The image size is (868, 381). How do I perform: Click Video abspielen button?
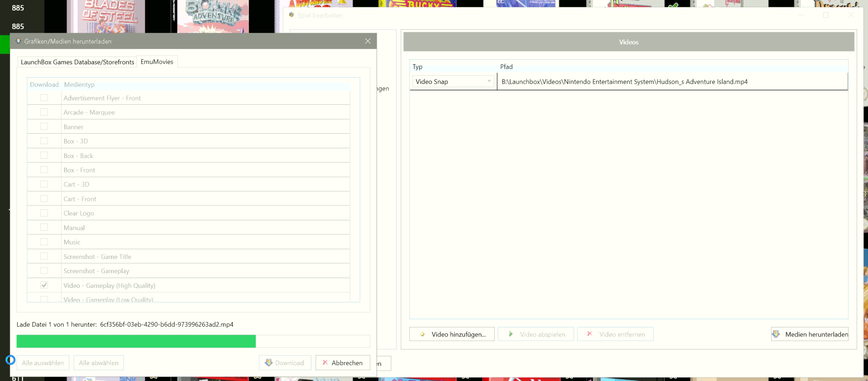[x=536, y=334]
